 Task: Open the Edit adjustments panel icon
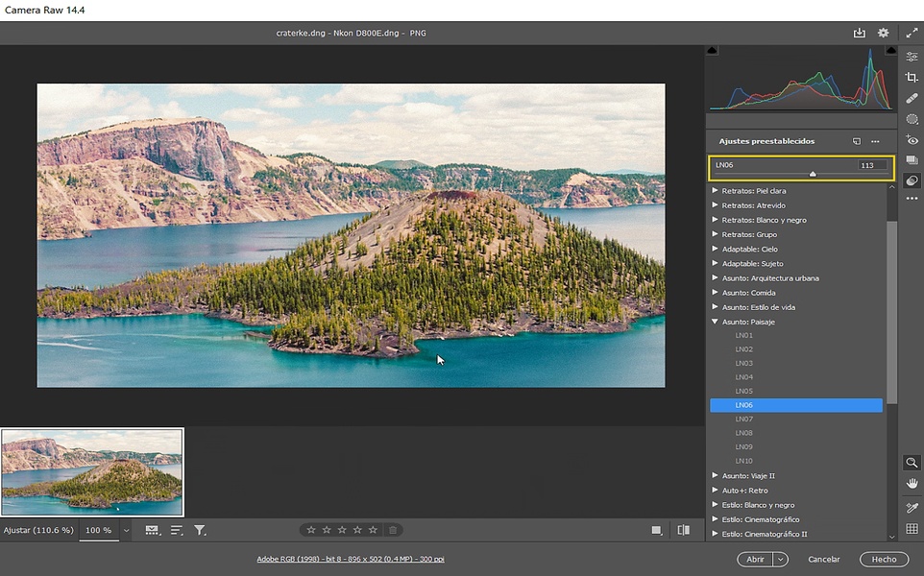click(x=912, y=57)
